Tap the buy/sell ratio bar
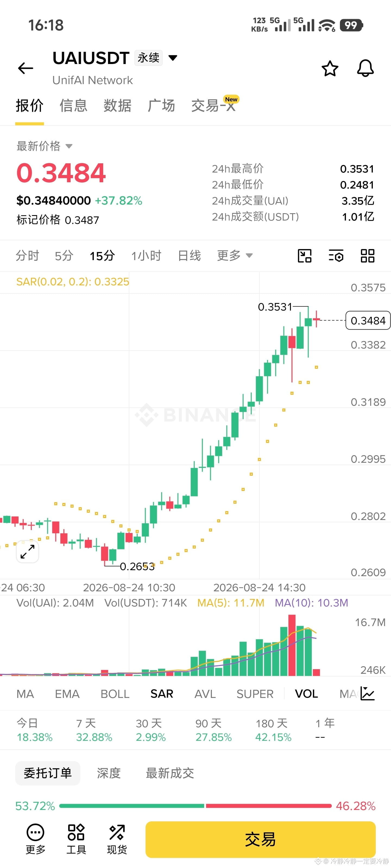This screenshot has height=868, width=391. pyautogui.click(x=195, y=806)
